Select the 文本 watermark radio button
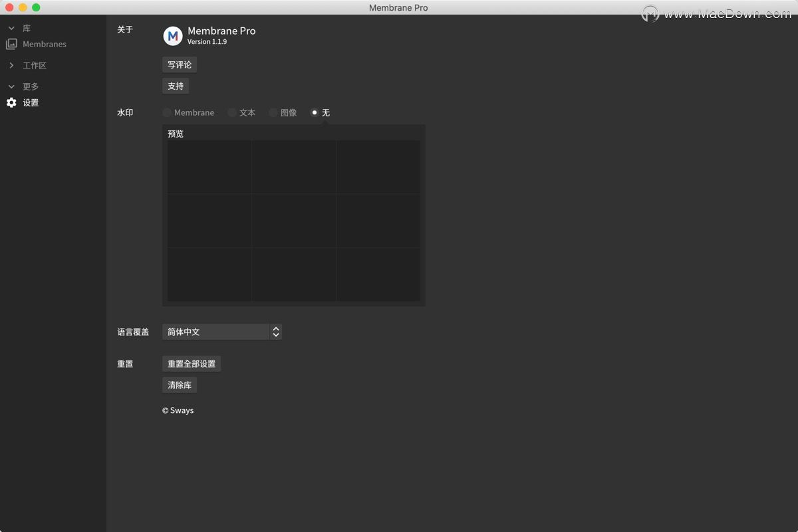 tap(232, 112)
